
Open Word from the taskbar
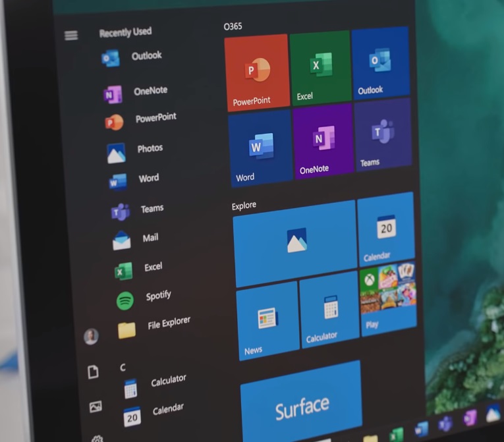pyautogui.click(x=422, y=429)
